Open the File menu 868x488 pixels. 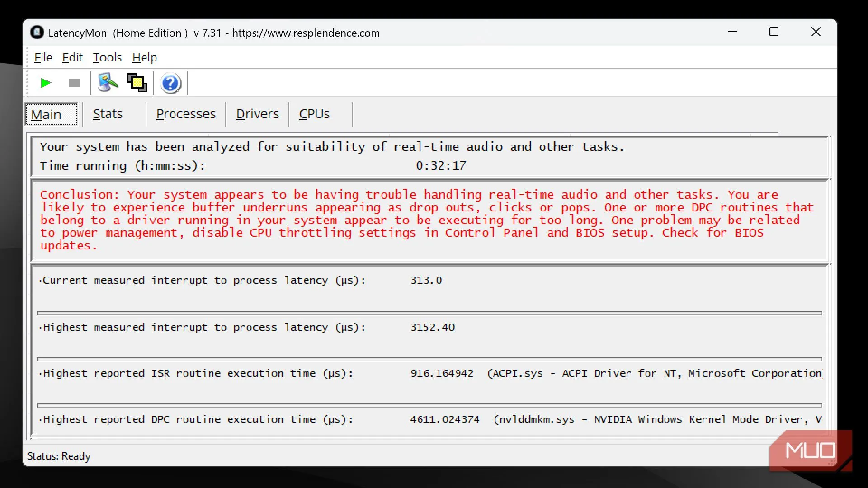(x=43, y=57)
